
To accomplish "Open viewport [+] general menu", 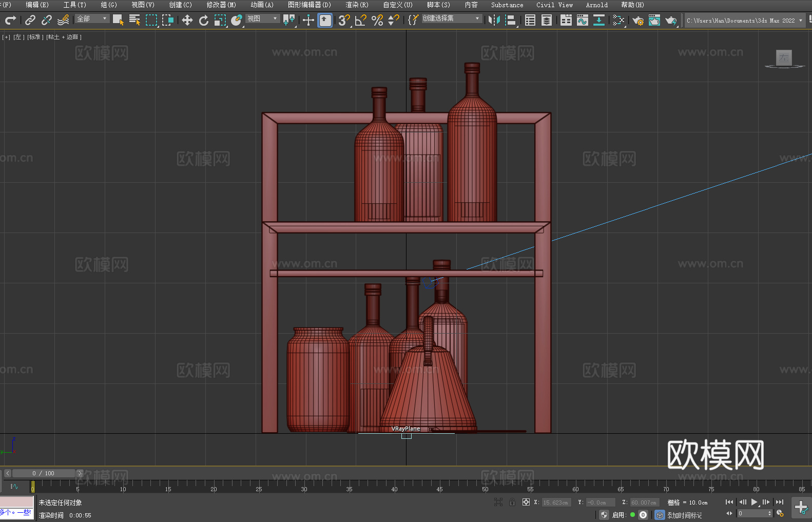I will click(x=6, y=37).
